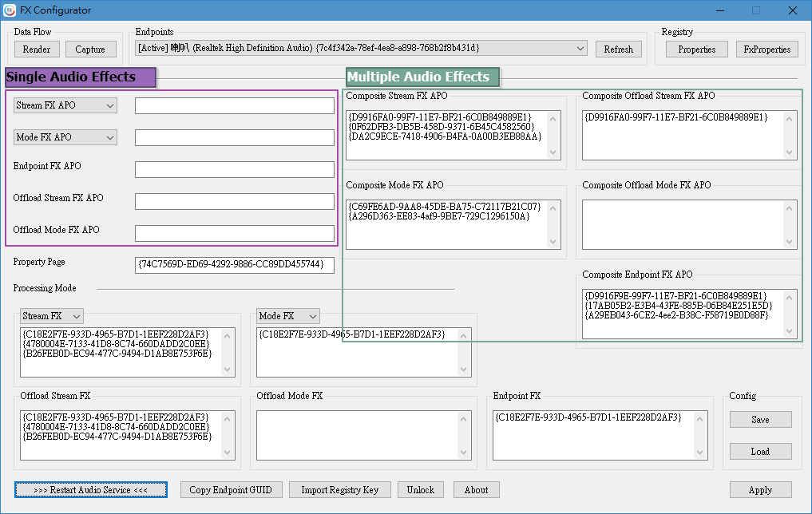This screenshot has height=514, width=812.
Task: Unlock the configurator
Action: tap(420, 489)
